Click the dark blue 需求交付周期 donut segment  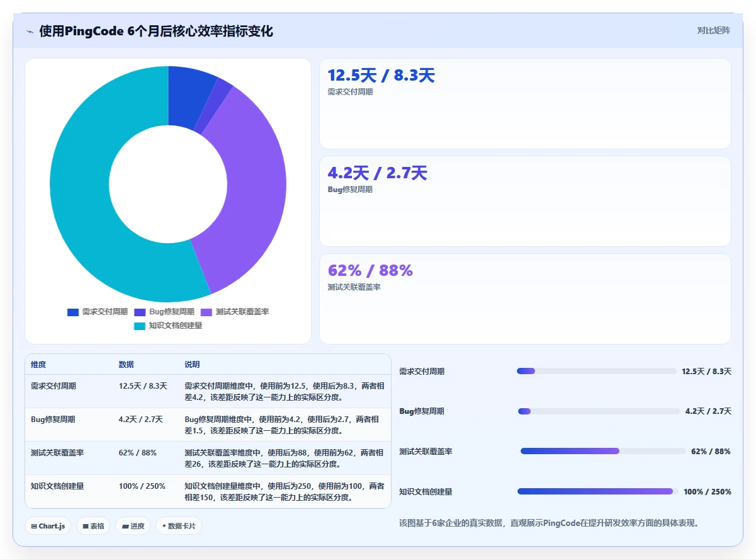coord(188,98)
